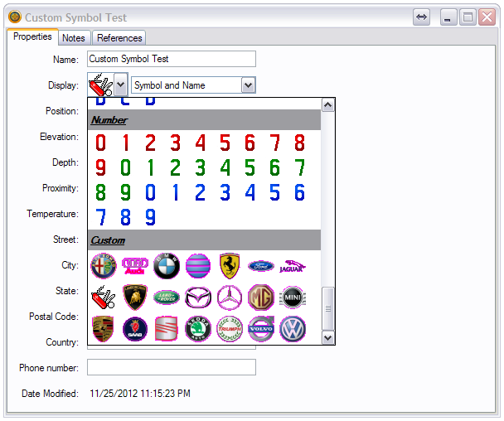
Task: Select the red striped Seat symbol
Action: tap(166, 329)
